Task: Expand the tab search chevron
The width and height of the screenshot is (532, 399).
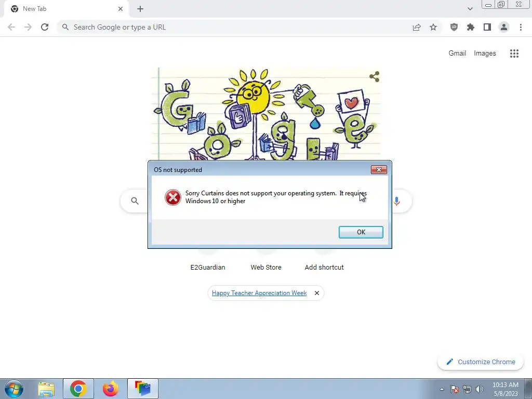Action: (x=470, y=9)
